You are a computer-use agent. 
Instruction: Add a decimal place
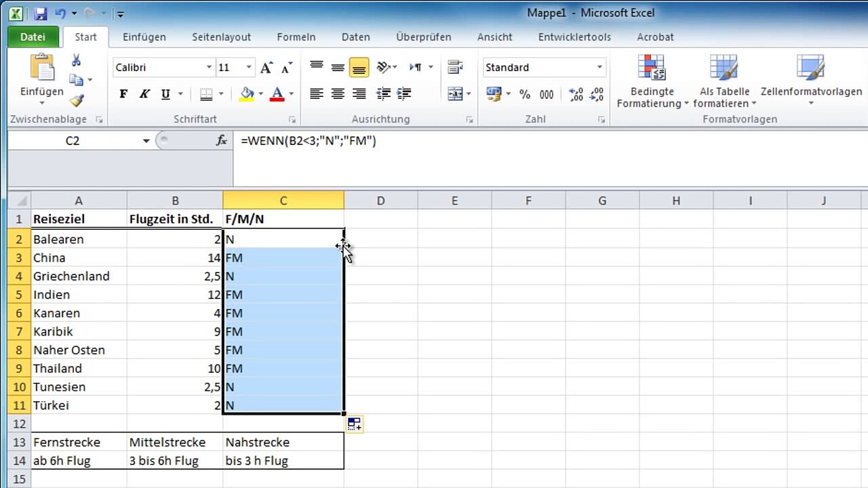pyautogui.click(x=576, y=94)
